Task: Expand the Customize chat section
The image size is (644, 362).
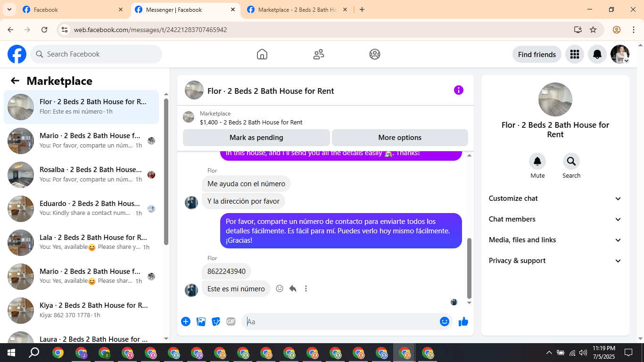Action: coord(555,198)
